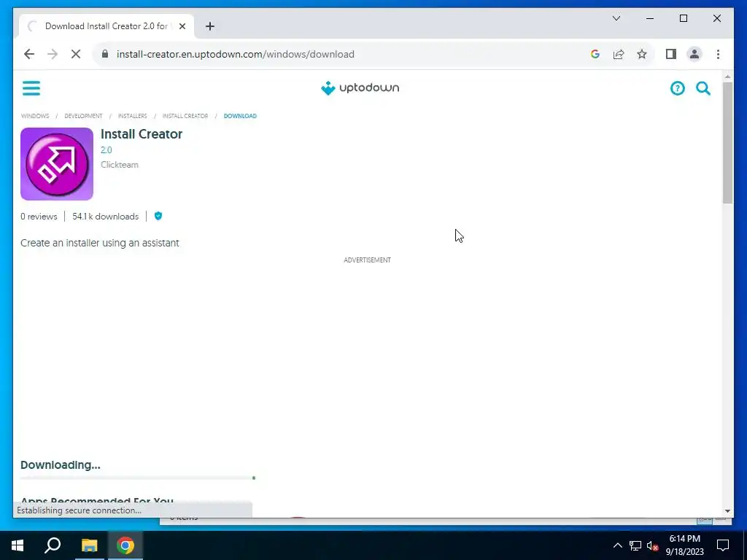
Task: Click the address bar URL
Action: pos(236,54)
